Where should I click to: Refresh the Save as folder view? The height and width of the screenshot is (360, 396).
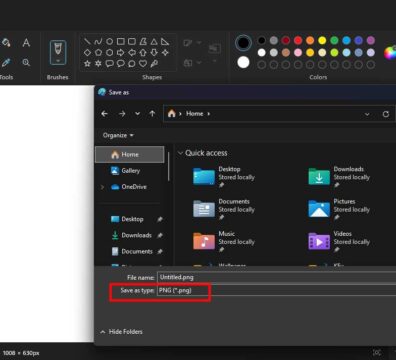pyautogui.click(x=386, y=114)
